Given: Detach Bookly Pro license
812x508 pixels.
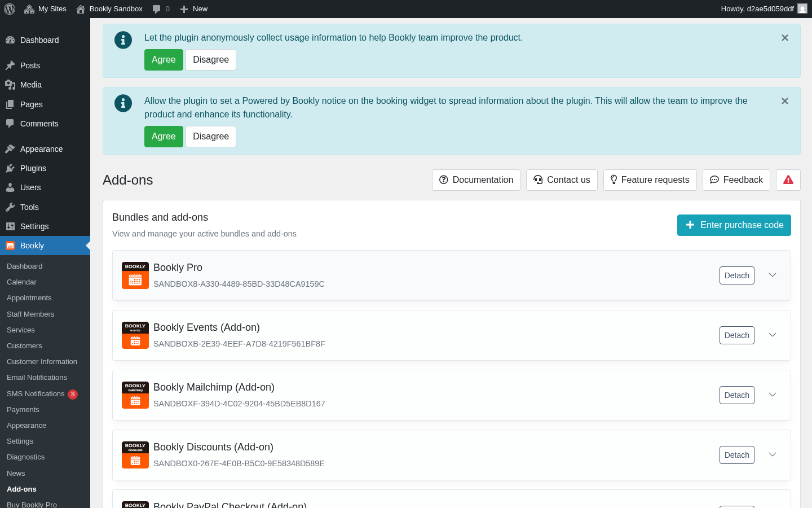Looking at the screenshot, I should click(737, 275).
